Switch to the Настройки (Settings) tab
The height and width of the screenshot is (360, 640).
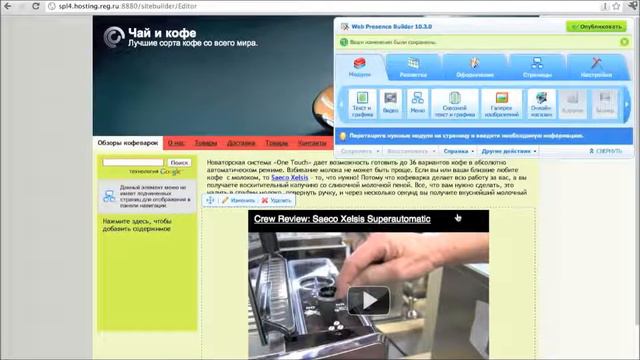tap(596, 67)
